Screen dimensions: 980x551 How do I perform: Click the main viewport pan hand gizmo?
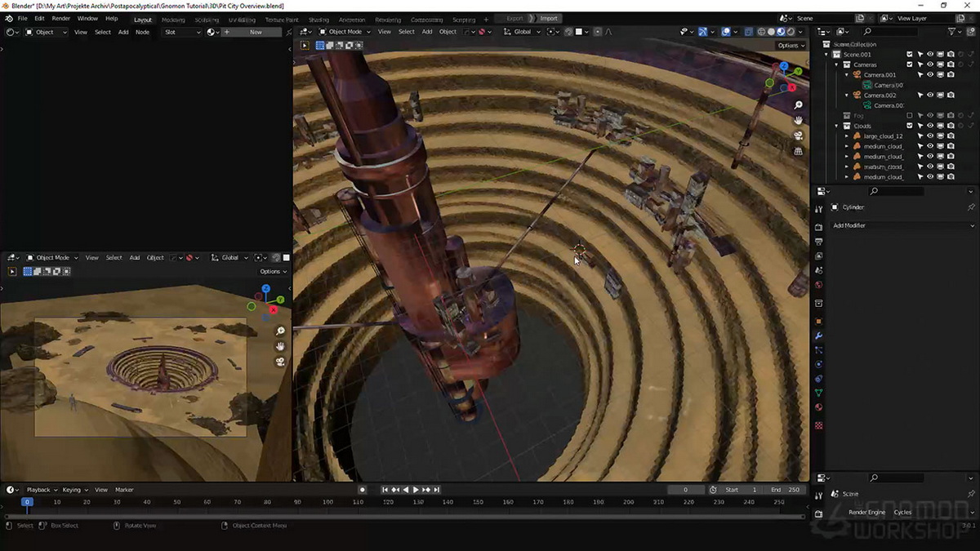pyautogui.click(x=798, y=121)
